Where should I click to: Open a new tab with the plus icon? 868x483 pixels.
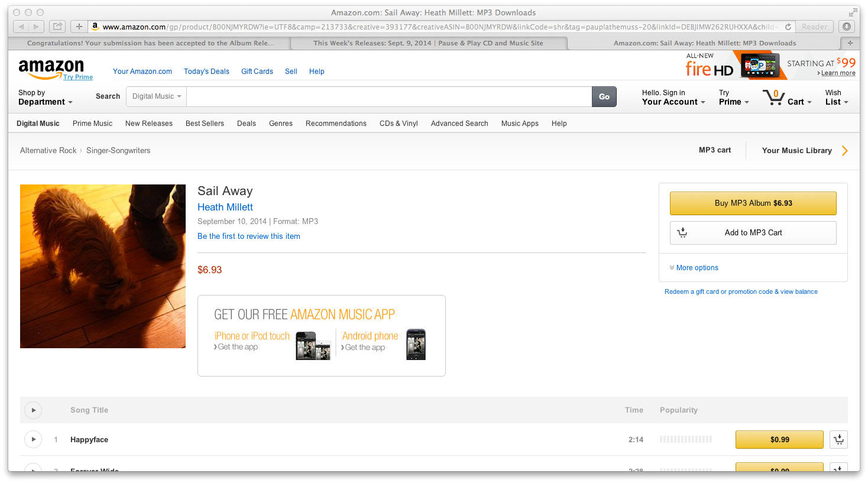click(x=850, y=43)
